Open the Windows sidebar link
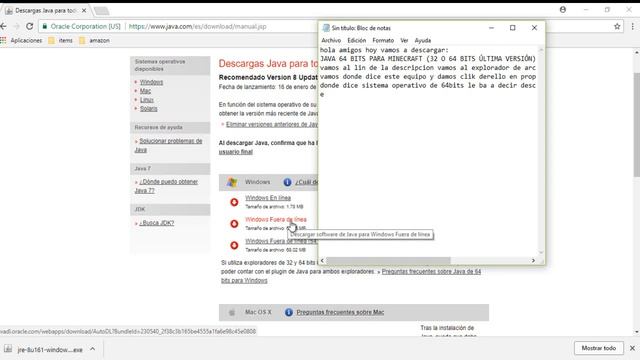 [151, 82]
